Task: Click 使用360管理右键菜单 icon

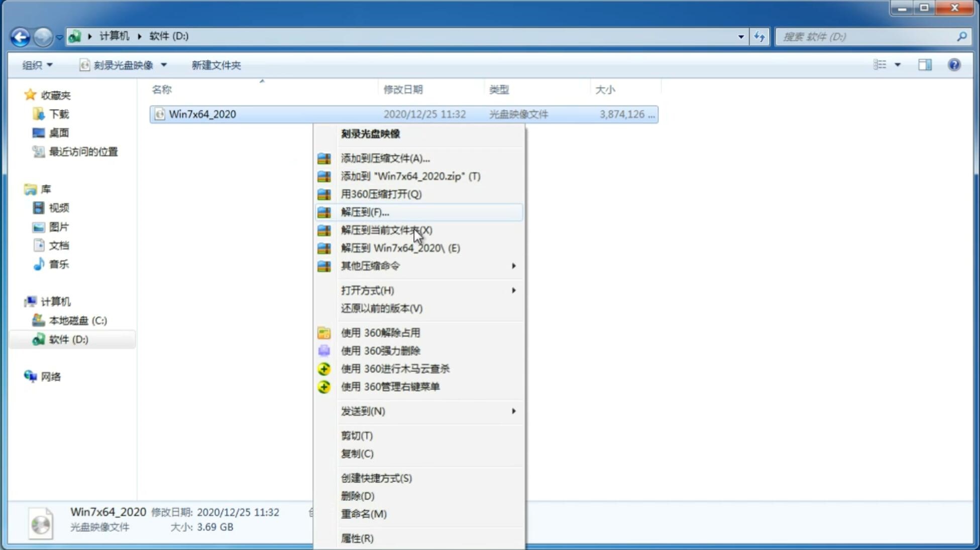Action: pos(324,386)
